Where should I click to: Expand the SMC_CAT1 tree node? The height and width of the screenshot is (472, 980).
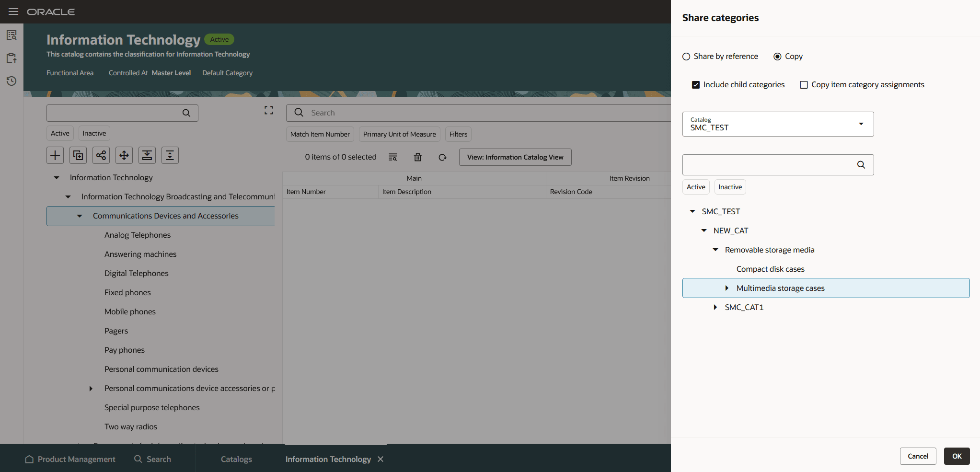click(x=715, y=307)
